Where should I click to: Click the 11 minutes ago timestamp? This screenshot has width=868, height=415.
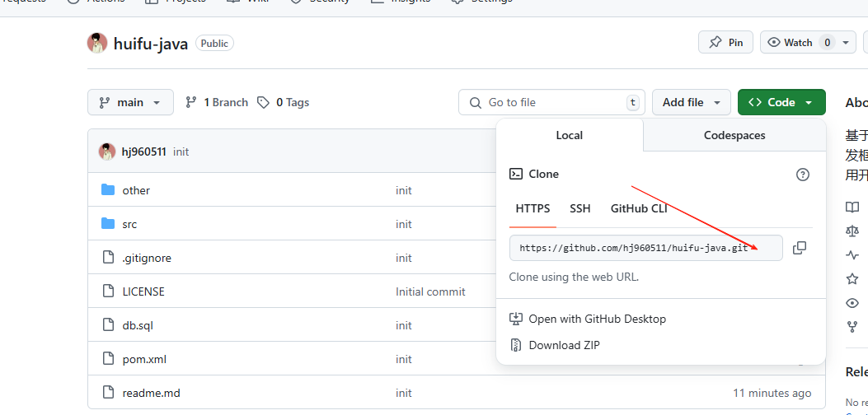click(x=772, y=393)
